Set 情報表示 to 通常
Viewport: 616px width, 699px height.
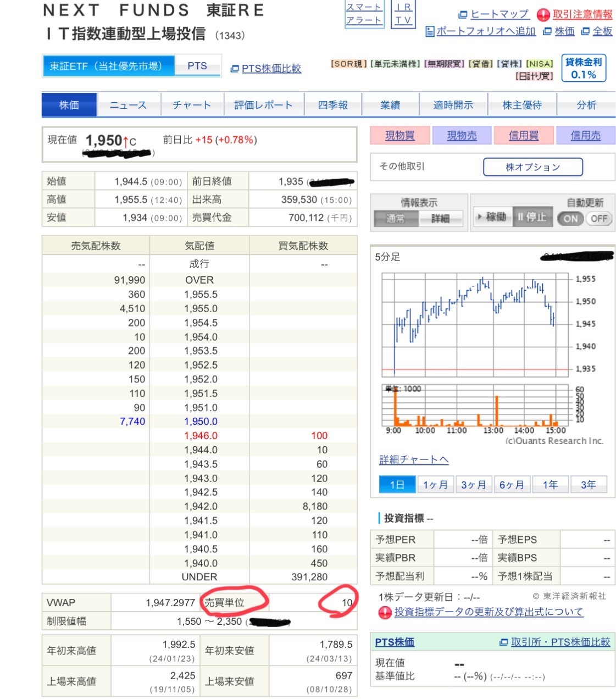click(x=395, y=218)
